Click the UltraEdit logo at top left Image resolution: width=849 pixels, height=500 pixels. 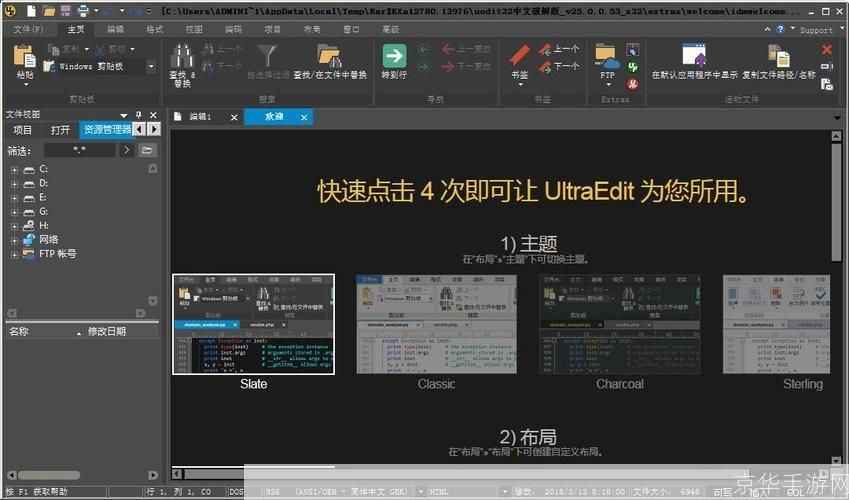10,10
